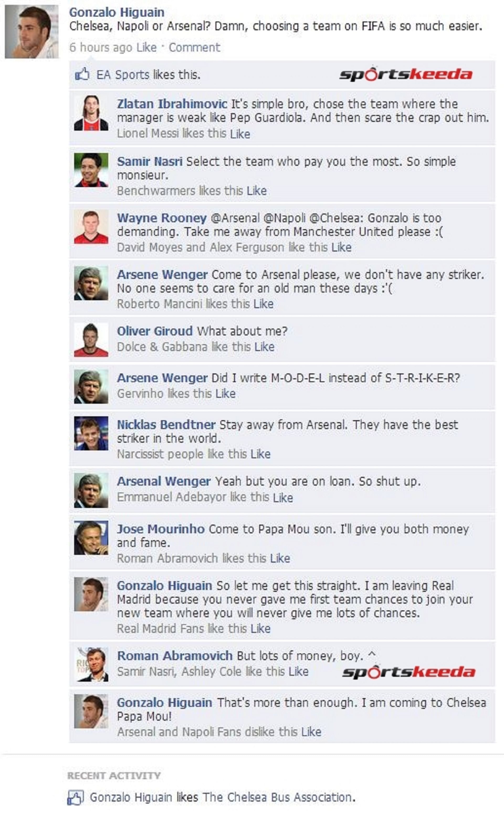The width and height of the screenshot is (504, 821).
Task: Open Jose Mourinho's profile name link
Action: tap(161, 529)
